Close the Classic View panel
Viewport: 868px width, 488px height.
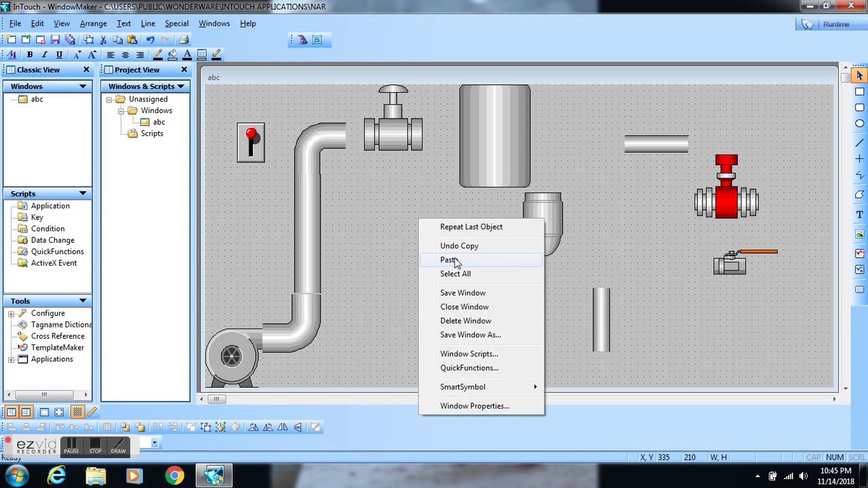[x=86, y=70]
